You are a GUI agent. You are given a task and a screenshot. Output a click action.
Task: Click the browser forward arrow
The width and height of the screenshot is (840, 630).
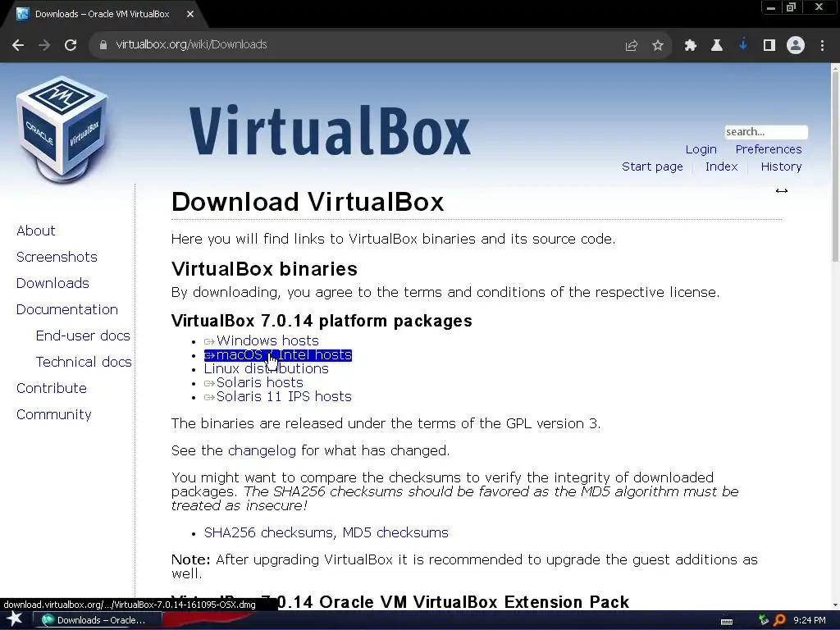[44, 45]
